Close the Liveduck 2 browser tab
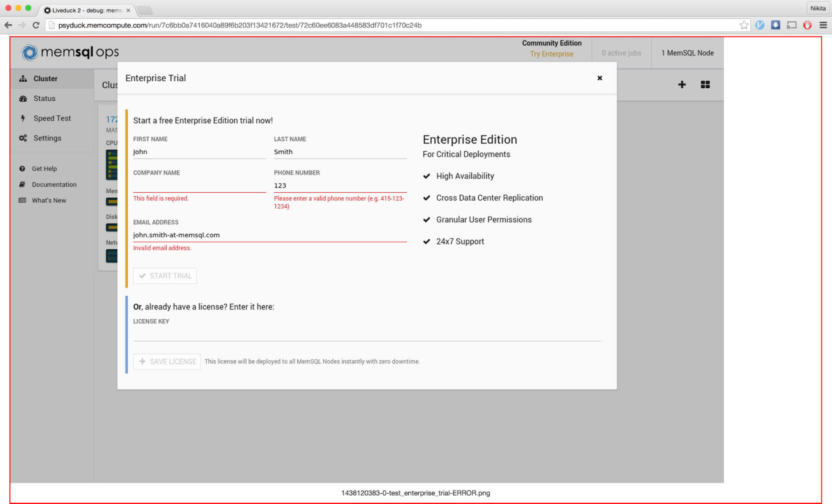 click(128, 10)
